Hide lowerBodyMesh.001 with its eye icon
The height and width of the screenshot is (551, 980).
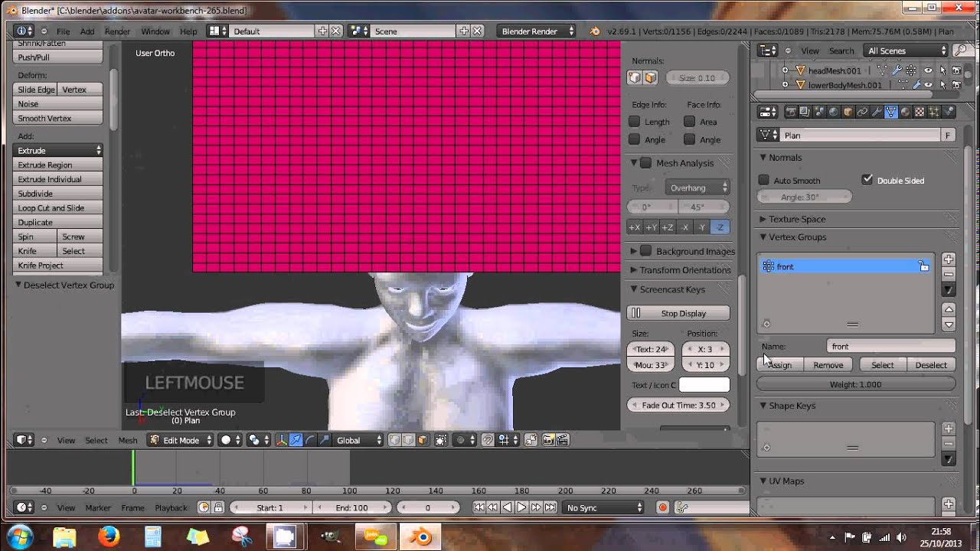[927, 85]
